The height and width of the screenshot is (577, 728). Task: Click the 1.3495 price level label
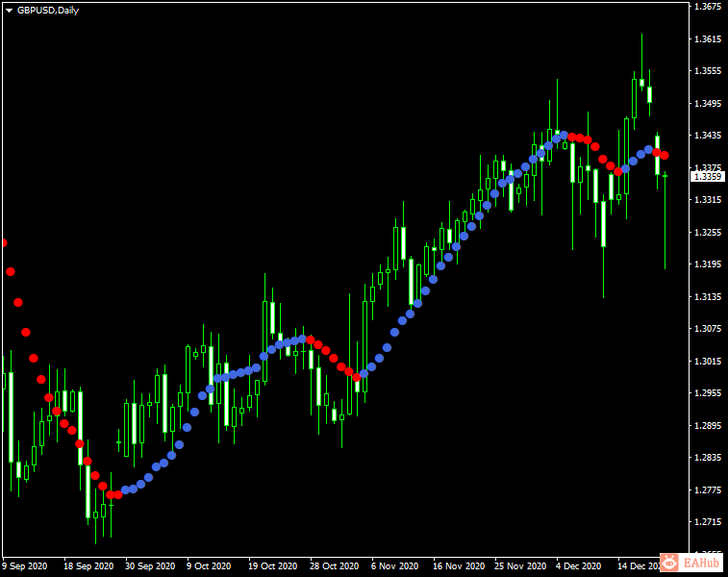pyautogui.click(x=708, y=104)
